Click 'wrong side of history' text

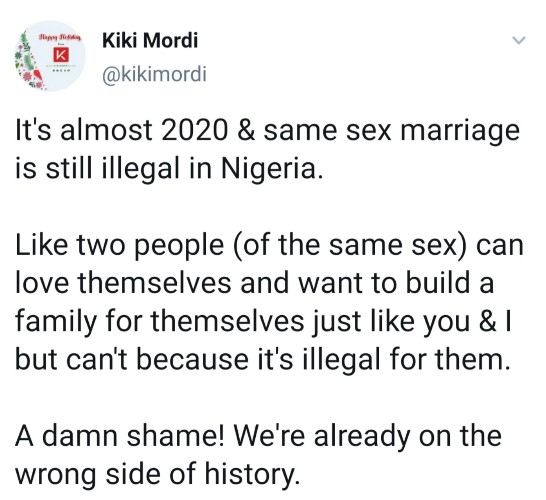pos(157,473)
